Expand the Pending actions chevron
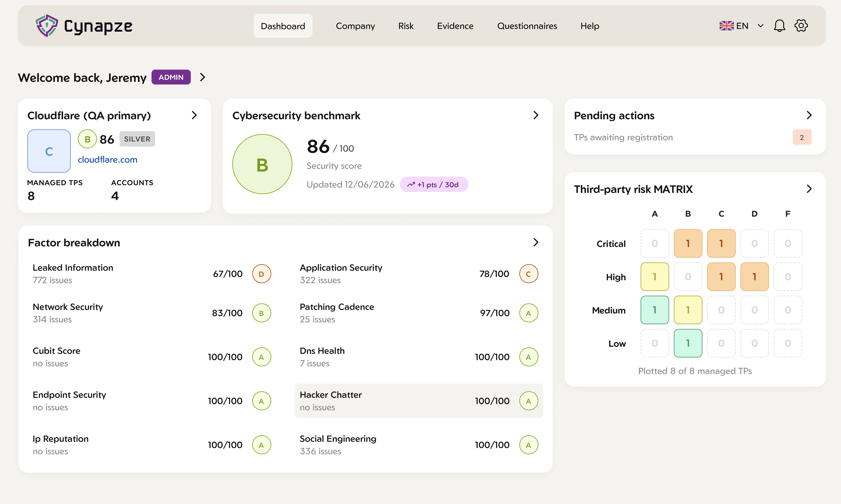The width and height of the screenshot is (841, 504). click(x=809, y=115)
